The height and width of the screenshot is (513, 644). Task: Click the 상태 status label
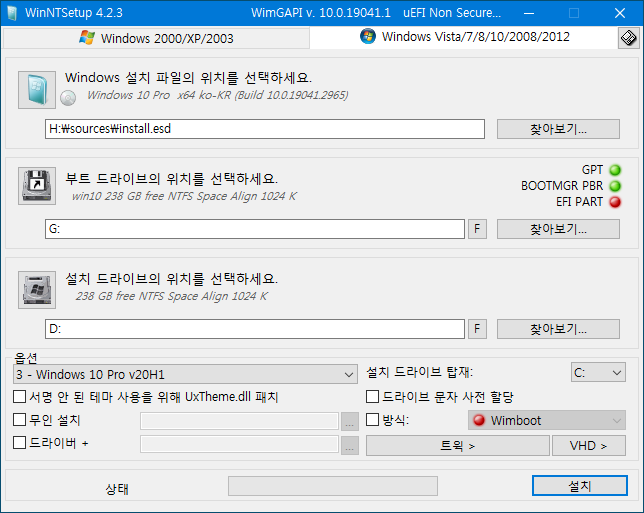pos(117,489)
